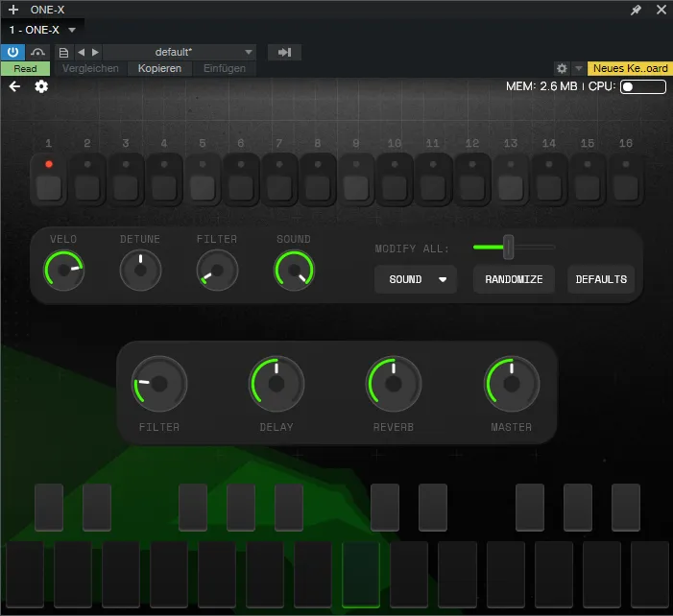Click the first black piano key
This screenshot has width=673, height=616.
tap(49, 508)
